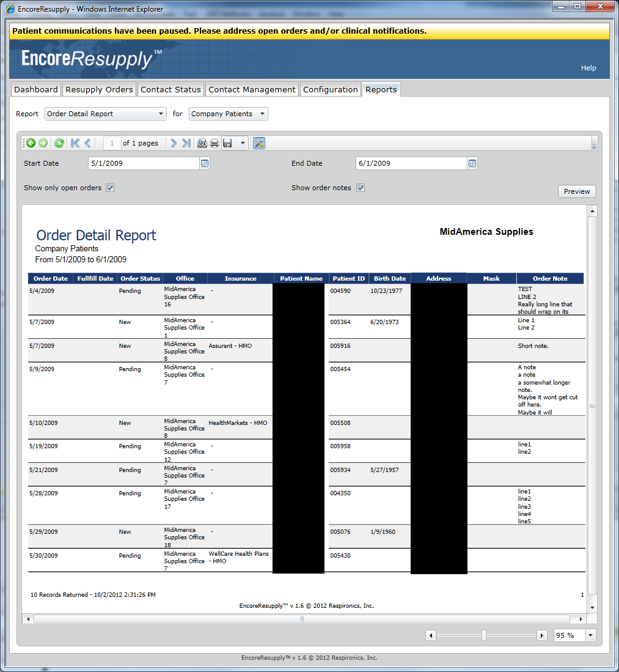Open Start Date calendar picker
Image resolution: width=619 pixels, height=672 pixels.
[205, 163]
